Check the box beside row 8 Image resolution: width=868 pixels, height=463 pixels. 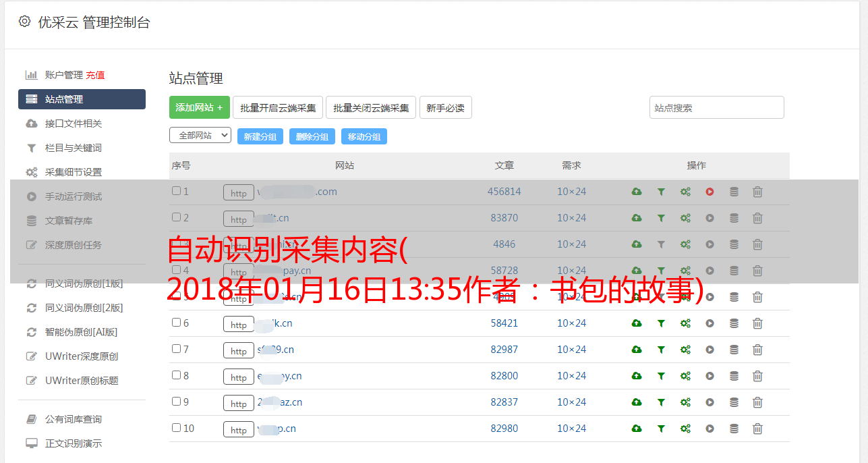point(176,375)
